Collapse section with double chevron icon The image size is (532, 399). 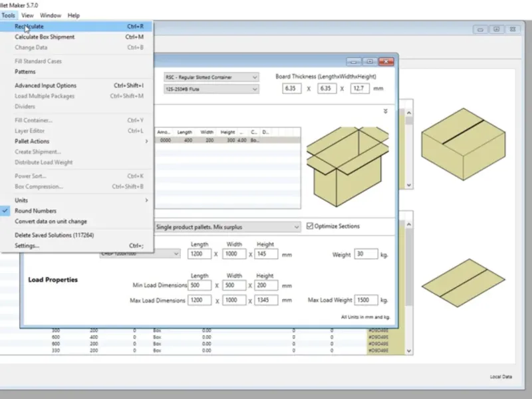(x=386, y=111)
